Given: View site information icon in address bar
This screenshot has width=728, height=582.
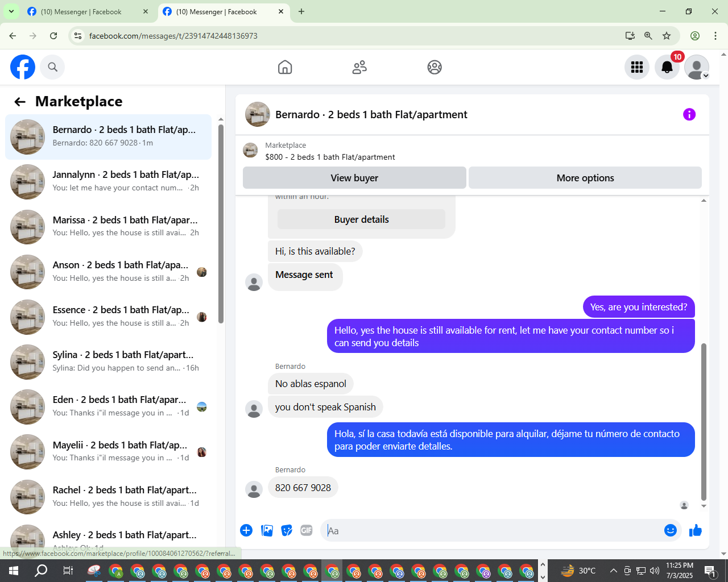Looking at the screenshot, I should (78, 36).
